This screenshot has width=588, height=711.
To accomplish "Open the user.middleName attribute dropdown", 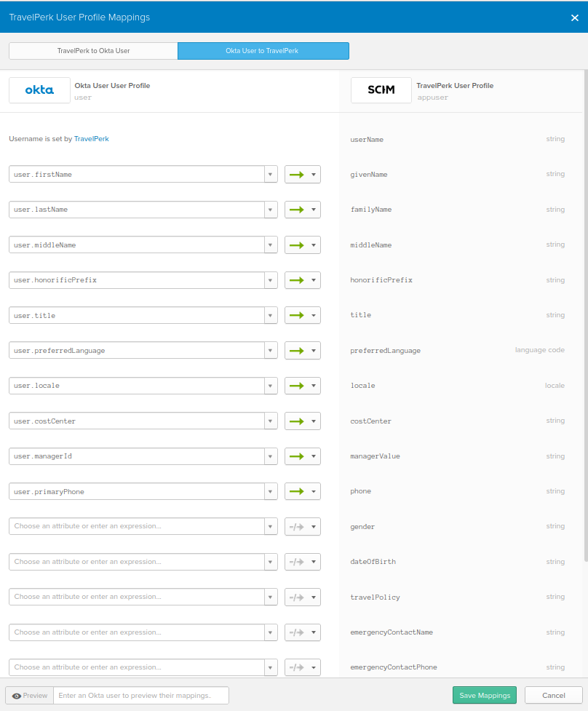I will tap(271, 245).
